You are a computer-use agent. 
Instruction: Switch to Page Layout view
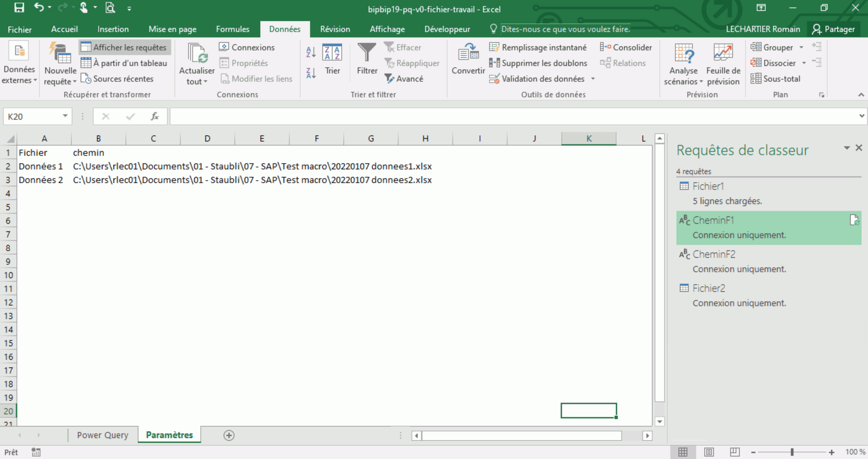(x=709, y=452)
